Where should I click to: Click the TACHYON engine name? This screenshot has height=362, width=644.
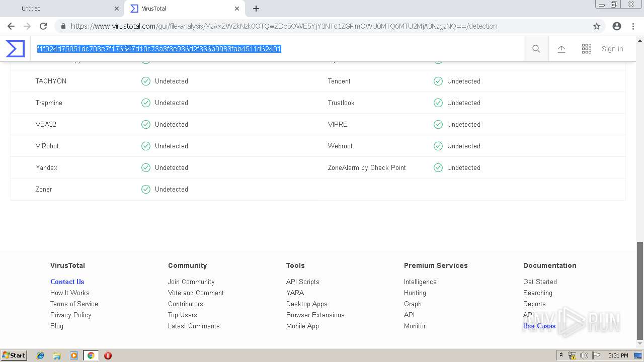click(51, 81)
